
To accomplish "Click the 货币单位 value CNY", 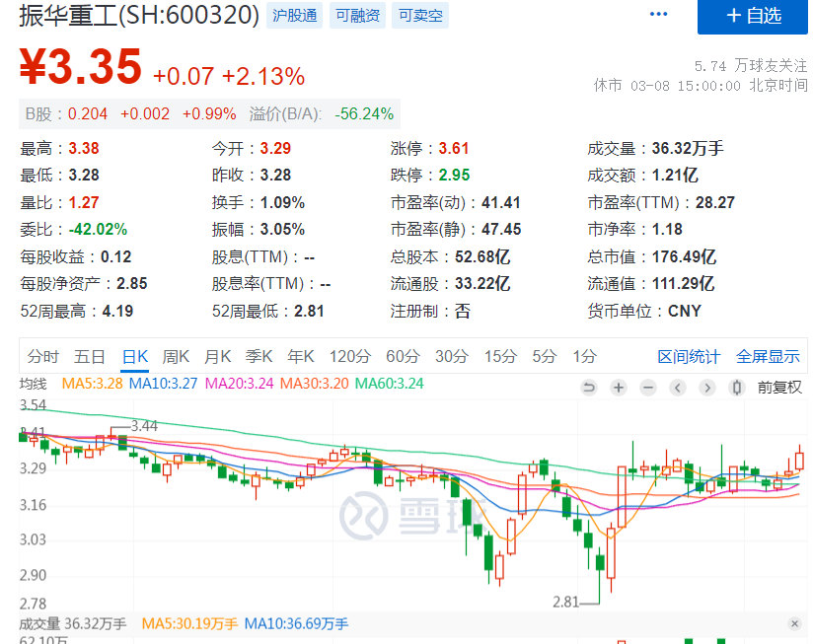I will (x=685, y=311).
